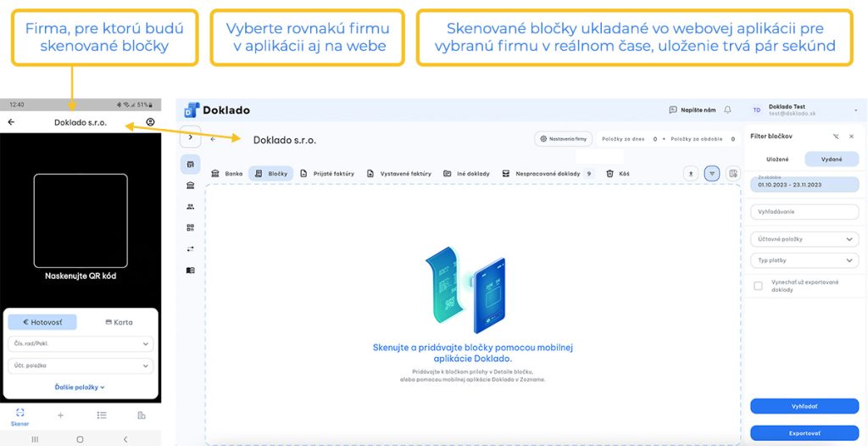
Task: Click the Napíšte nám link
Action: coord(692,110)
